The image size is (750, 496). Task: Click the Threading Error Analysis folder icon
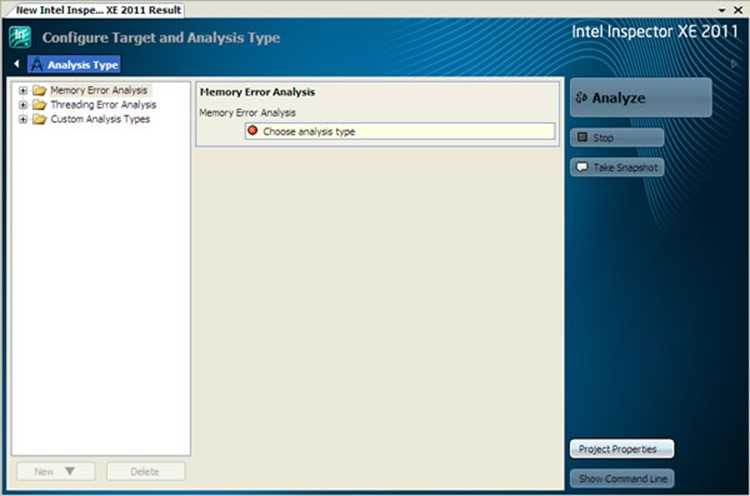(39, 105)
